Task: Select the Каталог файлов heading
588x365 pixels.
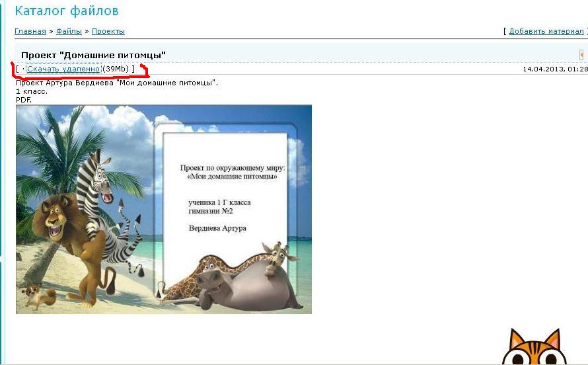Action: 67,11
